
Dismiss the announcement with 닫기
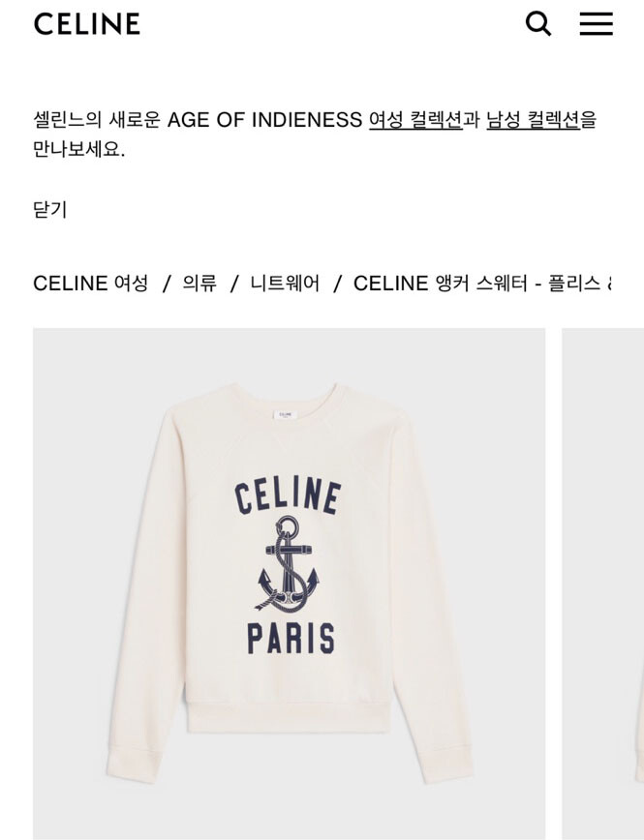click(x=49, y=209)
